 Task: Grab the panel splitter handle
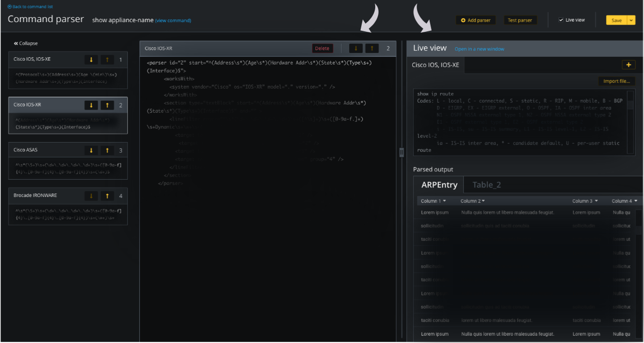[401, 152]
